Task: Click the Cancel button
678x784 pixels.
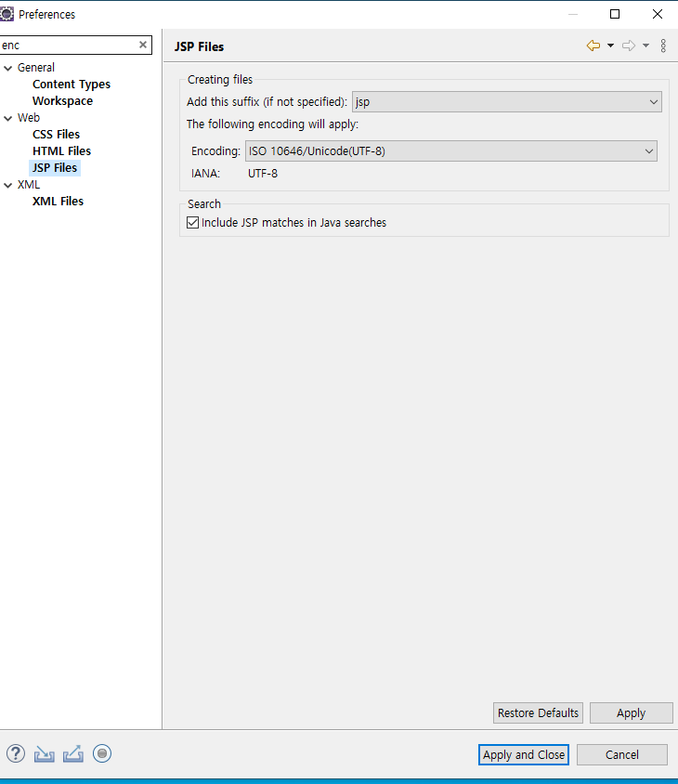Action: coord(622,754)
